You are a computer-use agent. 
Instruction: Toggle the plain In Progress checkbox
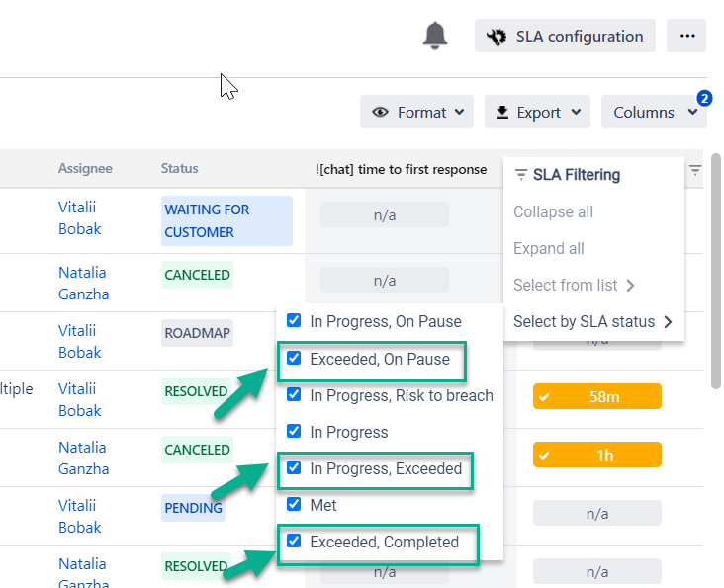294,431
